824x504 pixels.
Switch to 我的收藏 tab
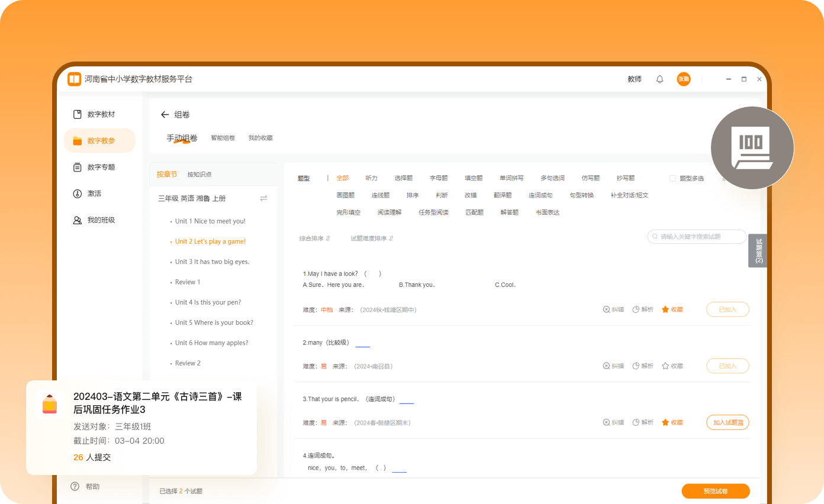[260, 138]
